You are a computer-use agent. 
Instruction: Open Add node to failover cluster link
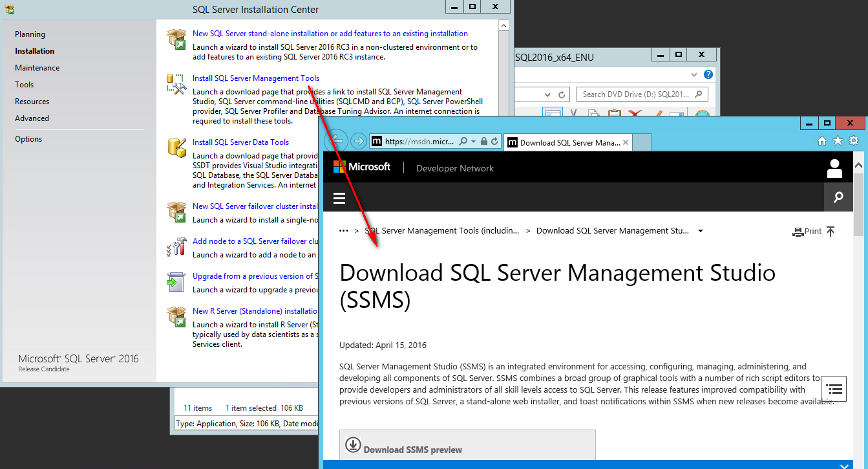(x=255, y=241)
